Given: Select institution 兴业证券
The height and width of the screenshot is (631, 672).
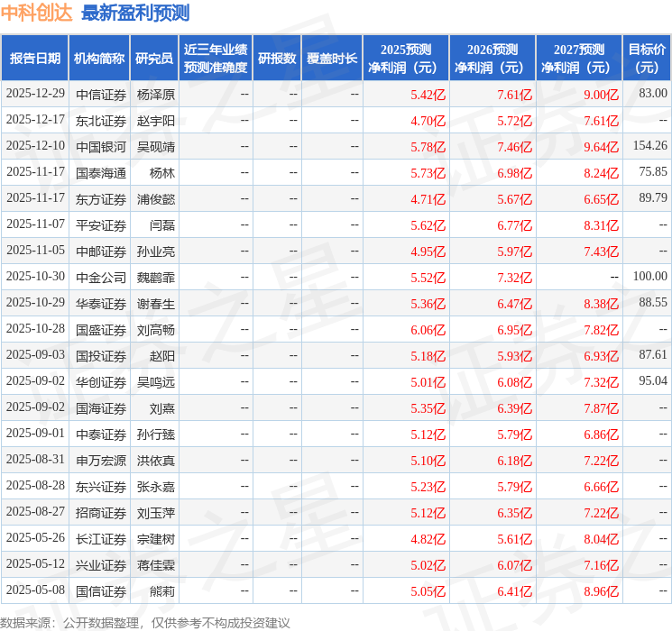Looking at the screenshot, I should [101, 565].
